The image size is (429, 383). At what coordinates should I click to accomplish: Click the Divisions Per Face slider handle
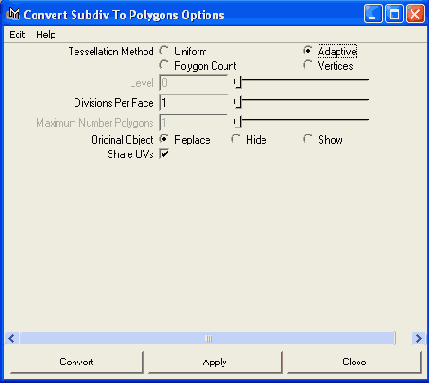[x=237, y=102]
